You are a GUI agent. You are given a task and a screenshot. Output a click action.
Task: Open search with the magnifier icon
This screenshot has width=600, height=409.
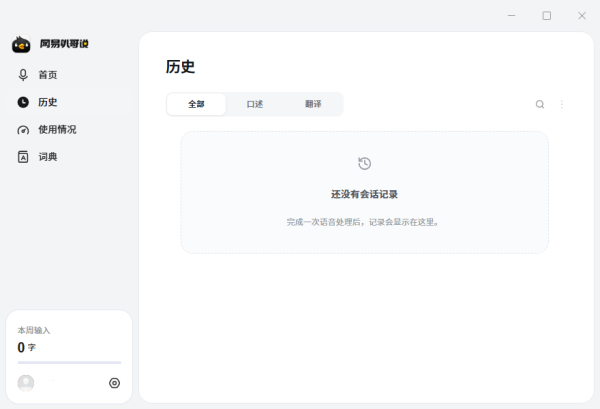point(540,104)
